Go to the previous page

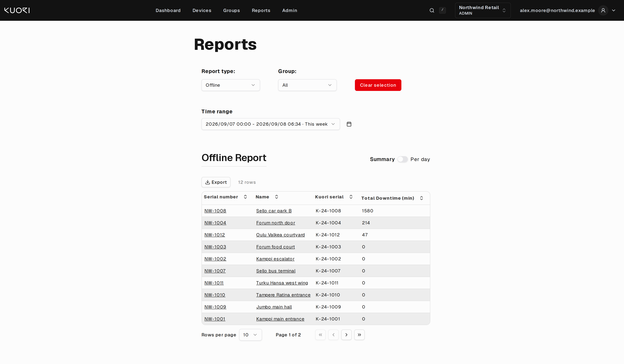(x=333, y=335)
